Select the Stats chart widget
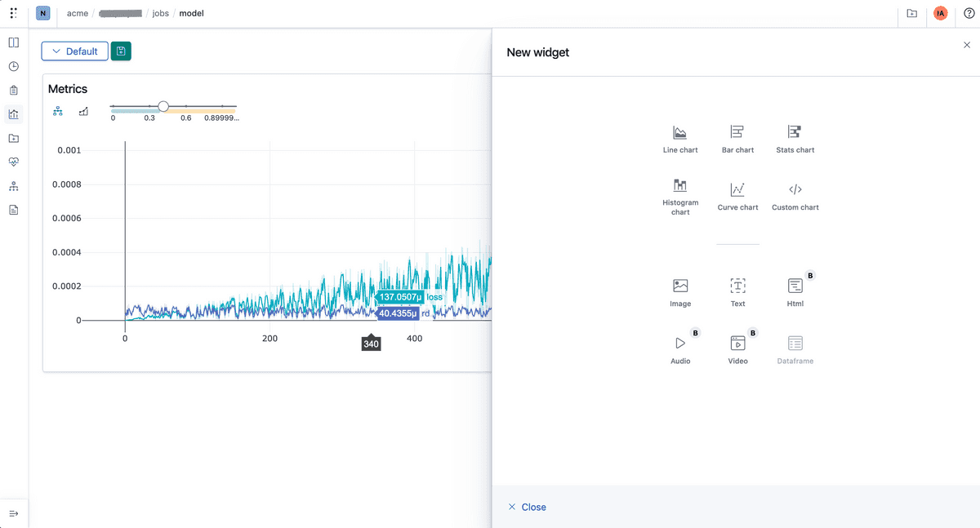Image resolution: width=980 pixels, height=528 pixels. (x=795, y=140)
